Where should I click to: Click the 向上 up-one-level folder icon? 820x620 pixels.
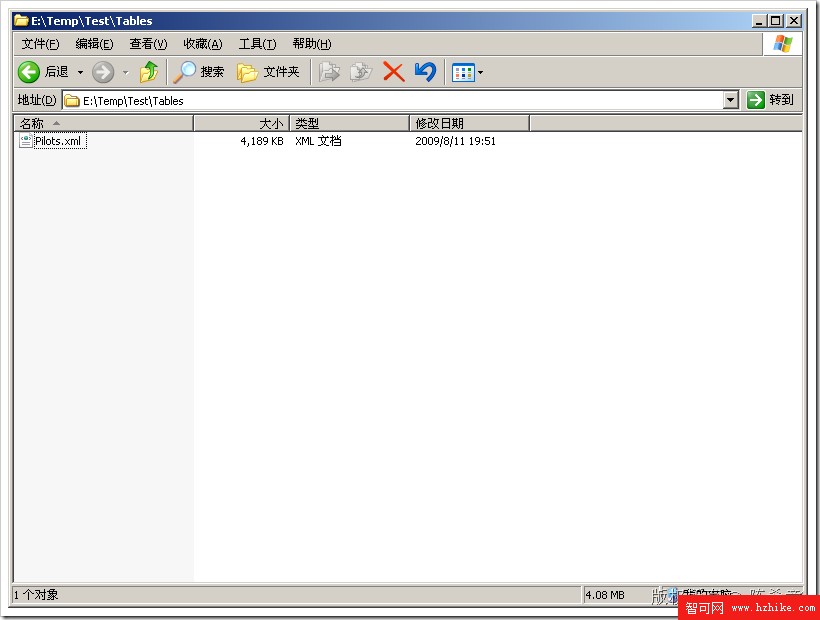(x=148, y=71)
